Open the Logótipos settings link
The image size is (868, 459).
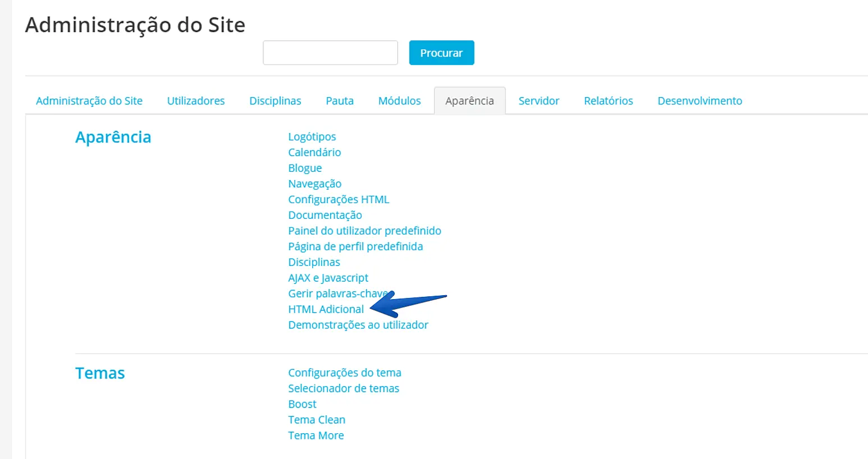[x=312, y=137]
